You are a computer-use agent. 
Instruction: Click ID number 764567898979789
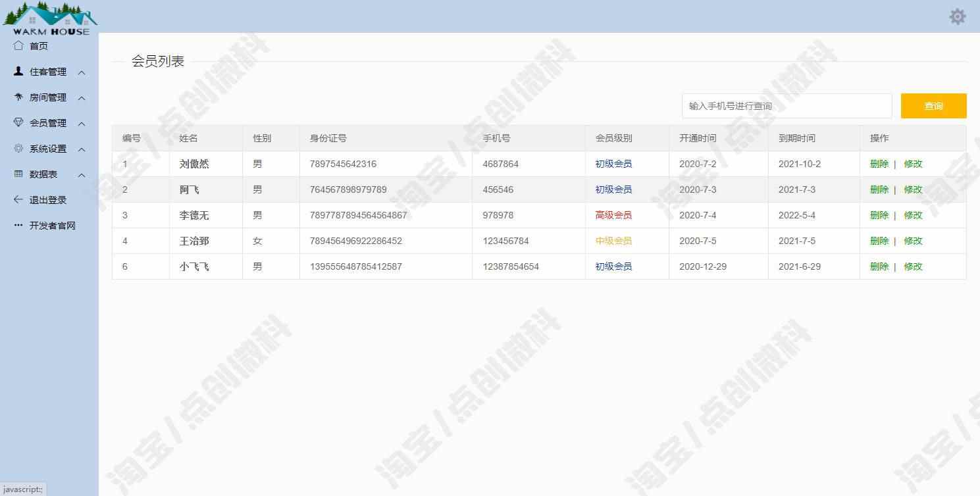348,189
